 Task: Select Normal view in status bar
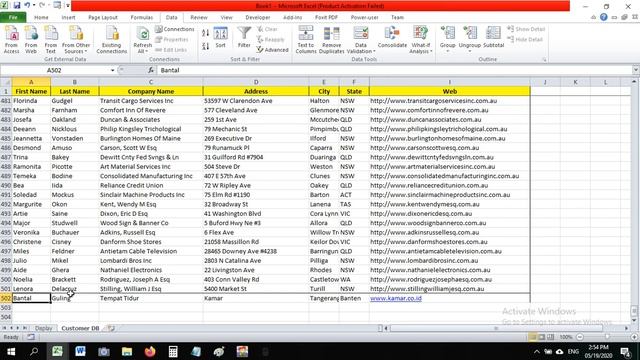(x=533, y=337)
